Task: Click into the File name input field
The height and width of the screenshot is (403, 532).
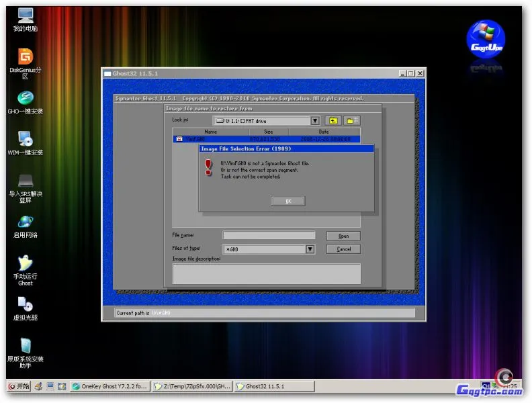Action: tap(269, 236)
